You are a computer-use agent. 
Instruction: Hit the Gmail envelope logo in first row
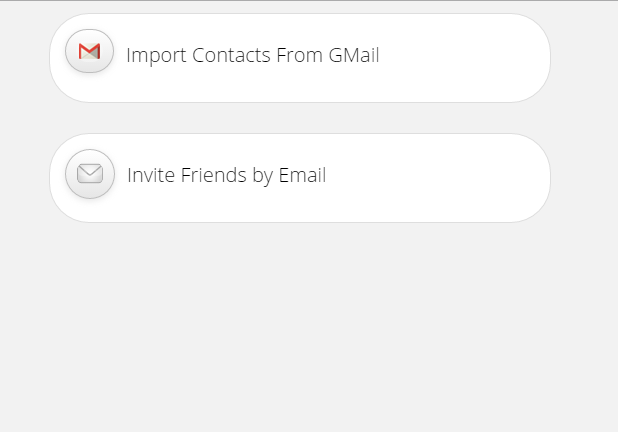(x=89, y=52)
